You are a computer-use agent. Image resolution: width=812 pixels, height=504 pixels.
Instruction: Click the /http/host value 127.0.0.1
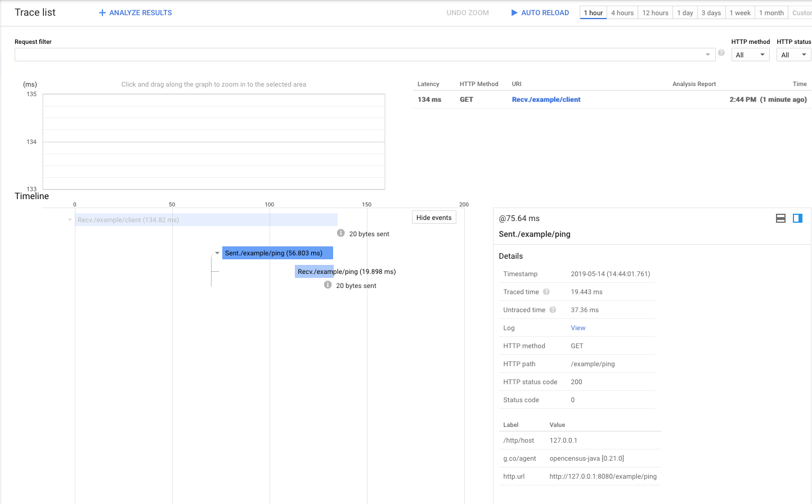click(x=563, y=440)
